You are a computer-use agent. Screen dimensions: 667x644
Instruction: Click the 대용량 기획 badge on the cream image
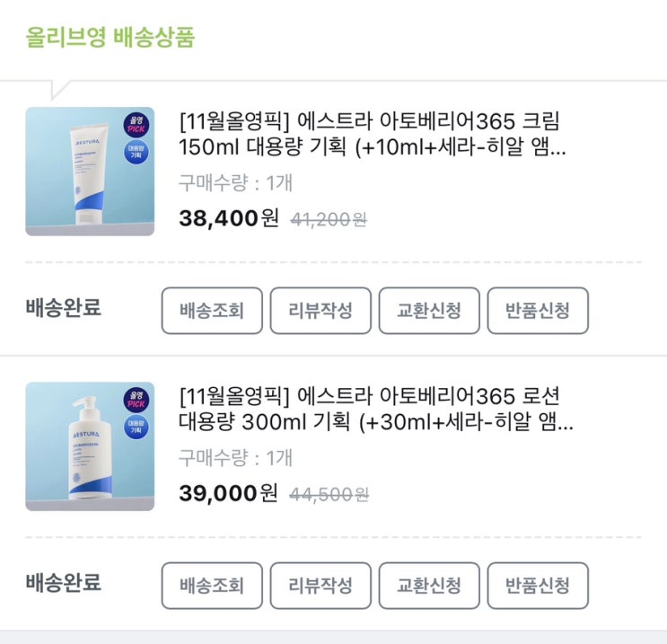pos(136,150)
